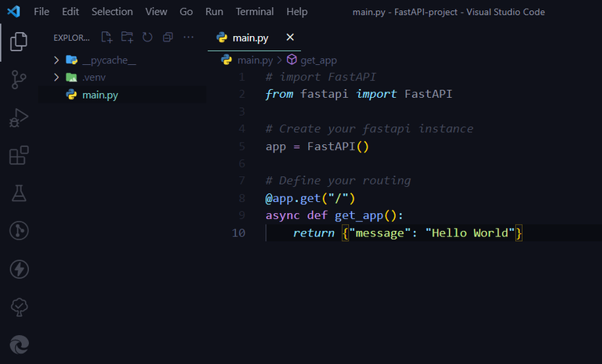Click the '# Define your routing' comment
The height and width of the screenshot is (364, 602).
339,180
